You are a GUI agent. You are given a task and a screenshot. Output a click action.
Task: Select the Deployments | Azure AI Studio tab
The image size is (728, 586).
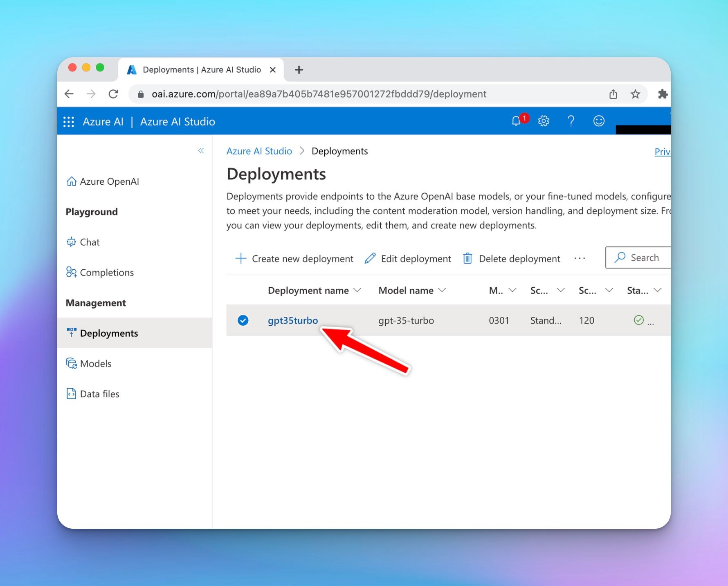(201, 70)
